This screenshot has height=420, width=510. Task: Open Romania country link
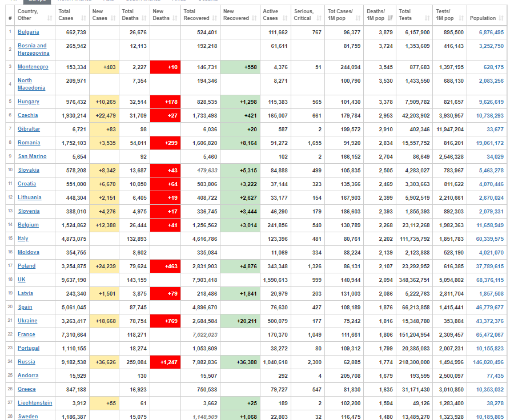tap(29, 143)
